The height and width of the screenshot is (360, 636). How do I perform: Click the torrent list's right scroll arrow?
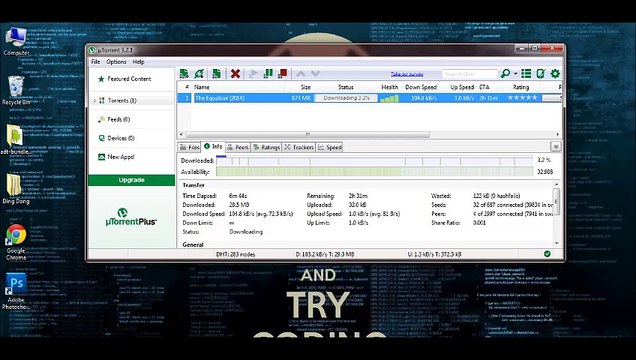click(x=557, y=134)
